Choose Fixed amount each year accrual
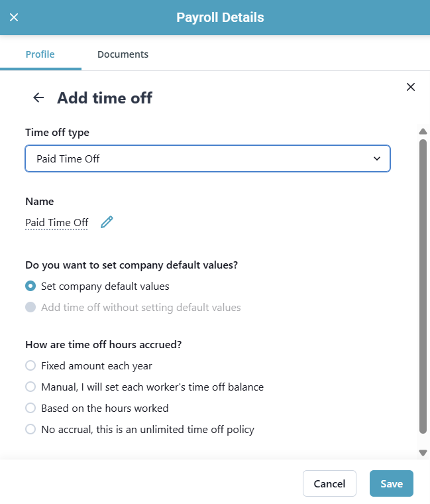Screen dimensions: 430x504 click(30, 365)
